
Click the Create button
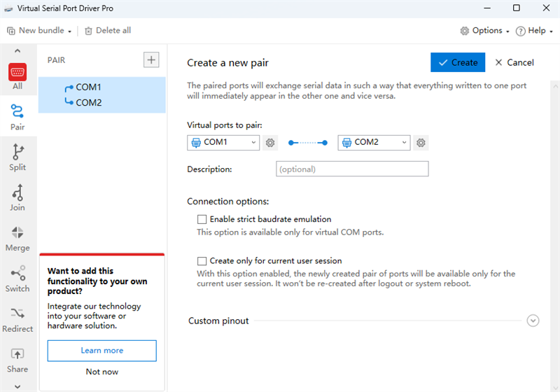click(458, 62)
